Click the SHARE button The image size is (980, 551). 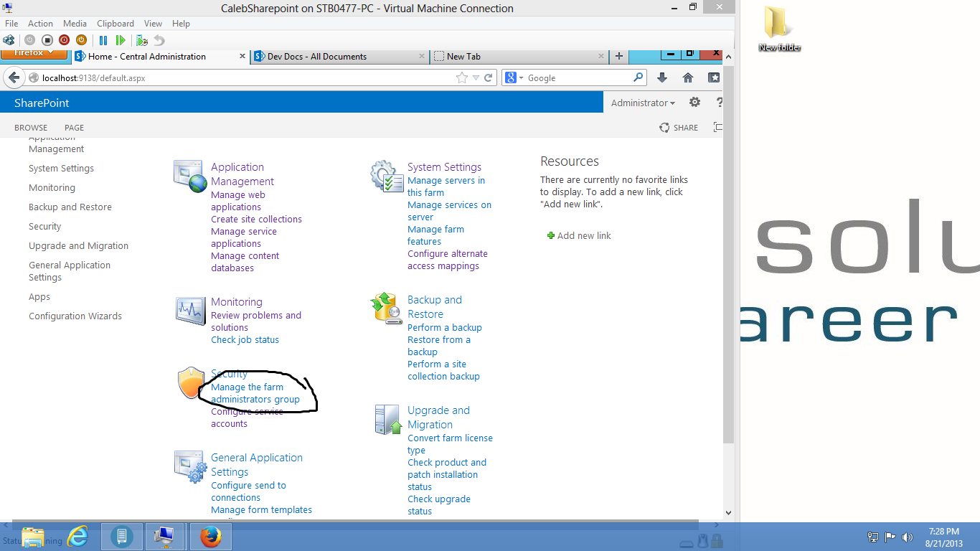[679, 128]
